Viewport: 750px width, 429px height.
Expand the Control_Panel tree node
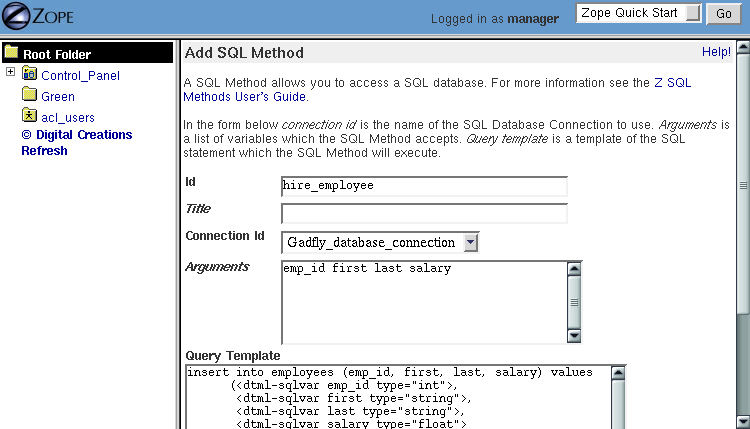click(x=10, y=73)
